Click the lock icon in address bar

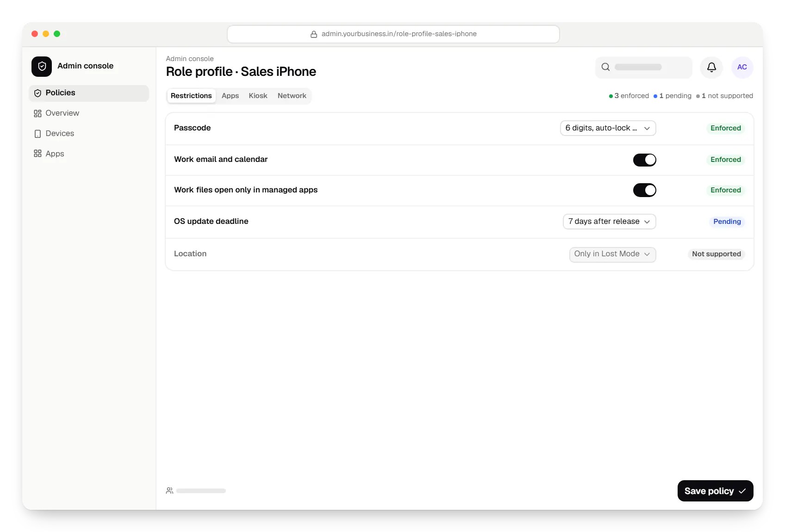pos(314,34)
